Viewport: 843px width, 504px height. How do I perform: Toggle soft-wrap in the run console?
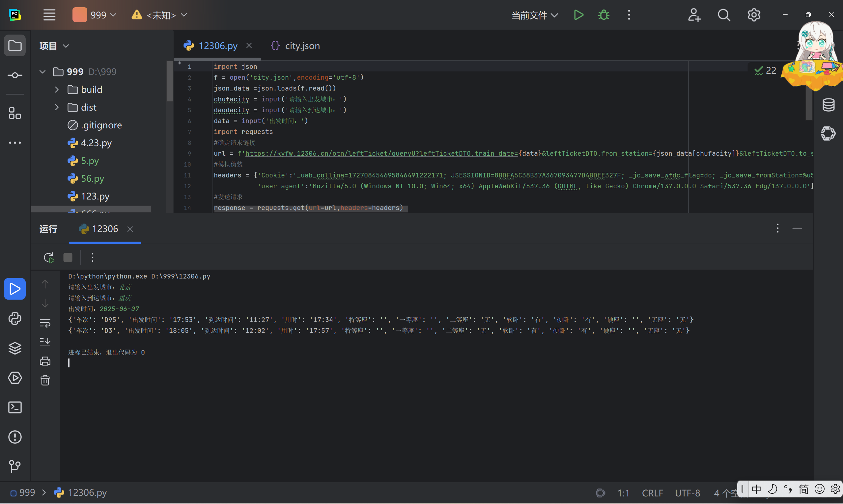tap(45, 323)
